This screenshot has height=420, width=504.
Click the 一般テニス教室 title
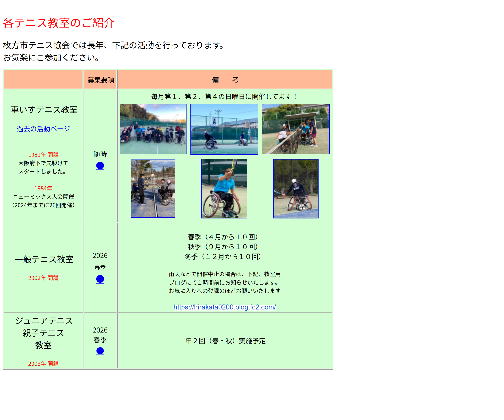pyautogui.click(x=44, y=260)
